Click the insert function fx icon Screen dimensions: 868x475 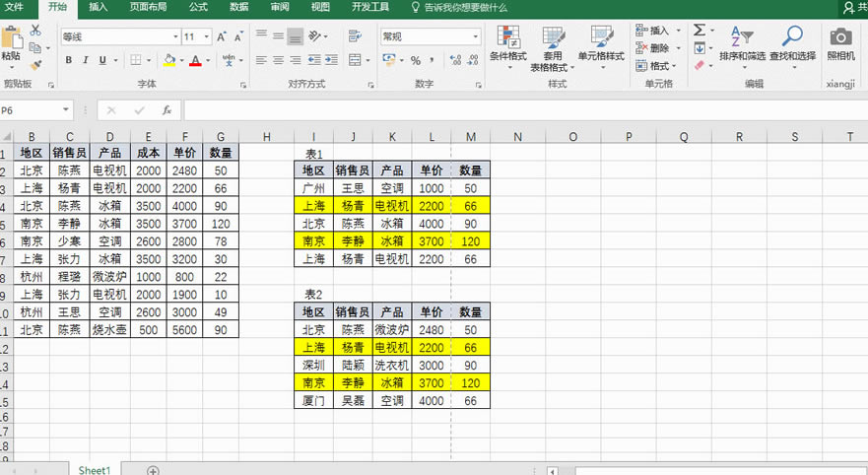pos(167,110)
